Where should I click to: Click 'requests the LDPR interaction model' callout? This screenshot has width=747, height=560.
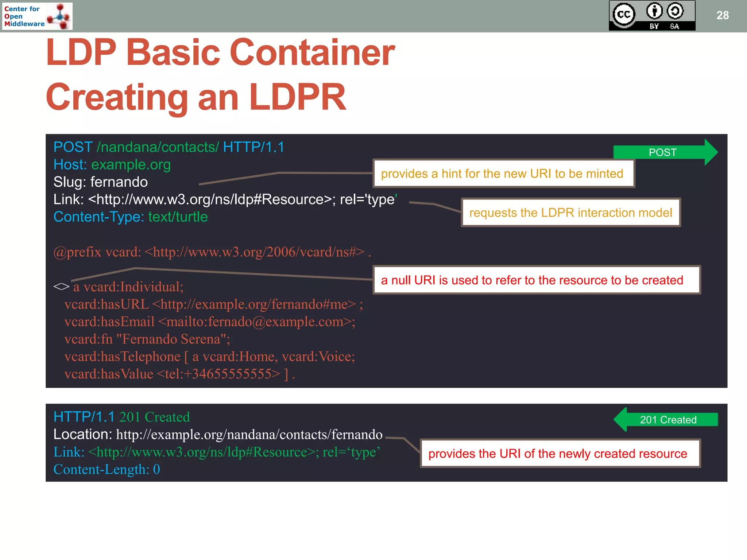pos(571,213)
